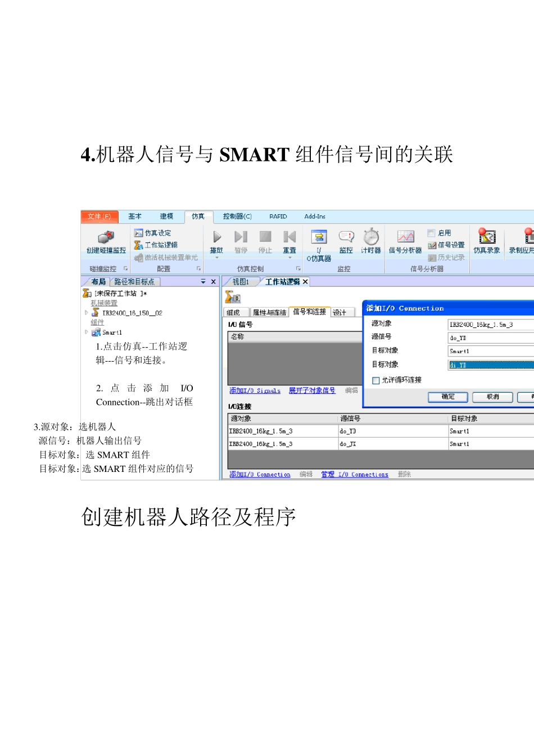Open the Simulation Control (仿真控制) group dialog launcher

click(298, 269)
